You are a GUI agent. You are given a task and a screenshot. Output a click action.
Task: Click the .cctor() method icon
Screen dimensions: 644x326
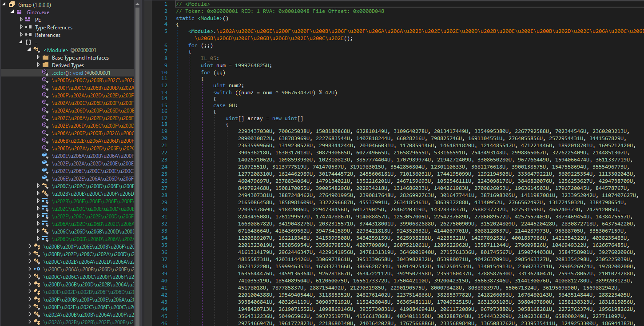(45, 72)
